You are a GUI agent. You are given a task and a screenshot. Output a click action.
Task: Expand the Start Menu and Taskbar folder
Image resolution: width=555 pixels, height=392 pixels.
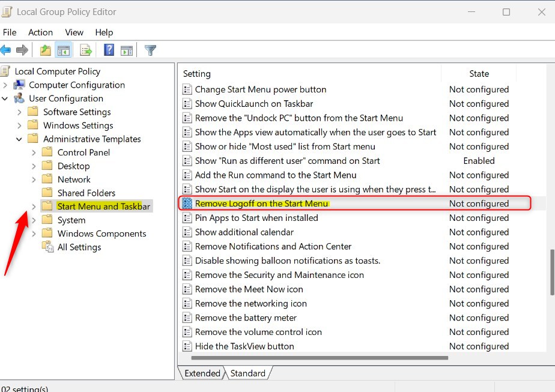click(x=34, y=207)
